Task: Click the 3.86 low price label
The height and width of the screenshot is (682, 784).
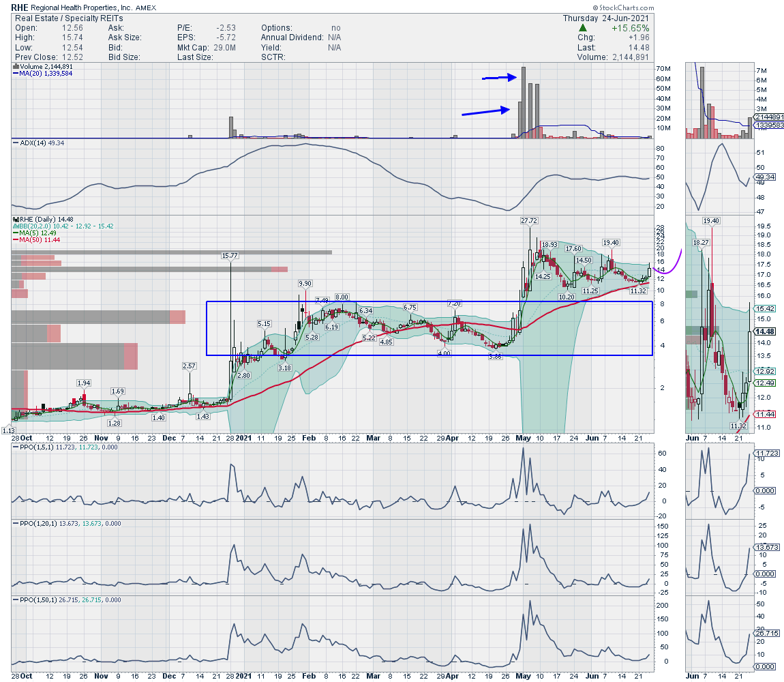Action: (x=495, y=356)
